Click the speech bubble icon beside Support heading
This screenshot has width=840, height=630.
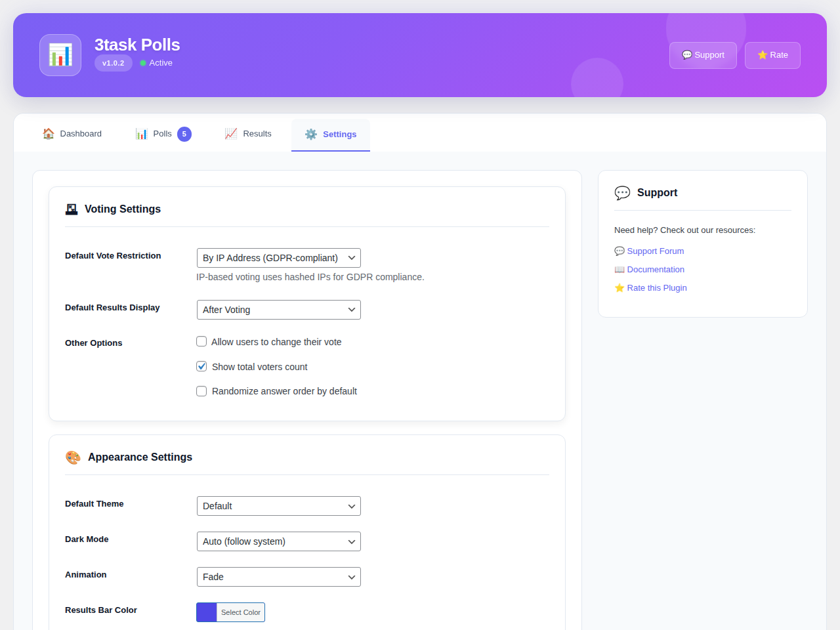[x=622, y=193]
